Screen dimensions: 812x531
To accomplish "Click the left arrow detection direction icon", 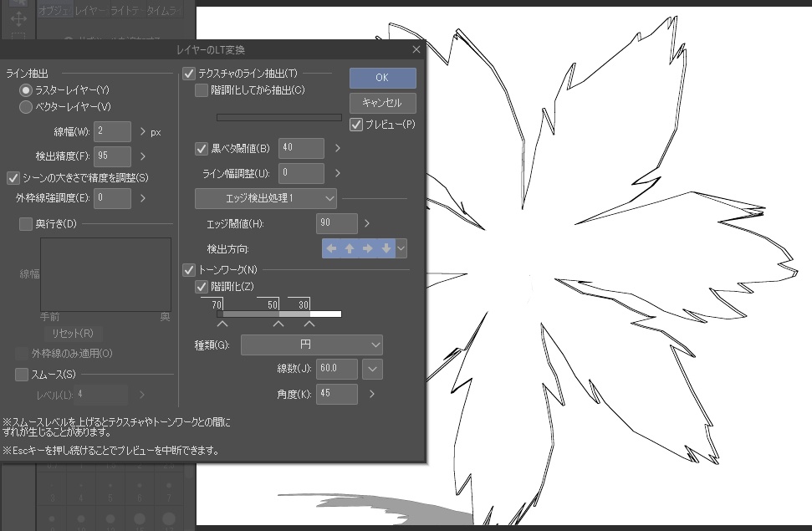I will coord(331,248).
